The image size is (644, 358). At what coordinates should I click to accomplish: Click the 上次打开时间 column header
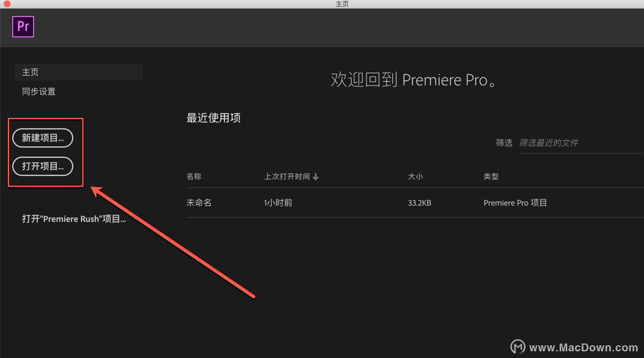tap(287, 177)
